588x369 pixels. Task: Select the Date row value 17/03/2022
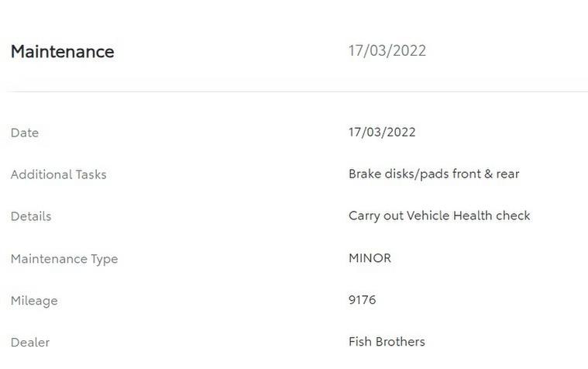(x=382, y=132)
